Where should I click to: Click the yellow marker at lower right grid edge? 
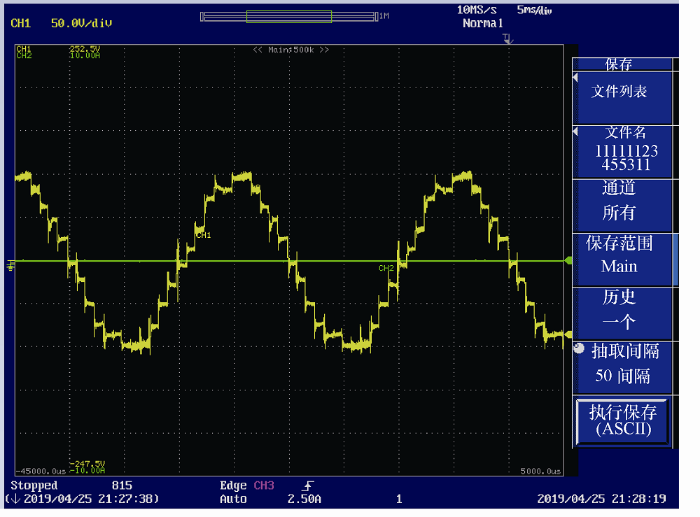568,335
